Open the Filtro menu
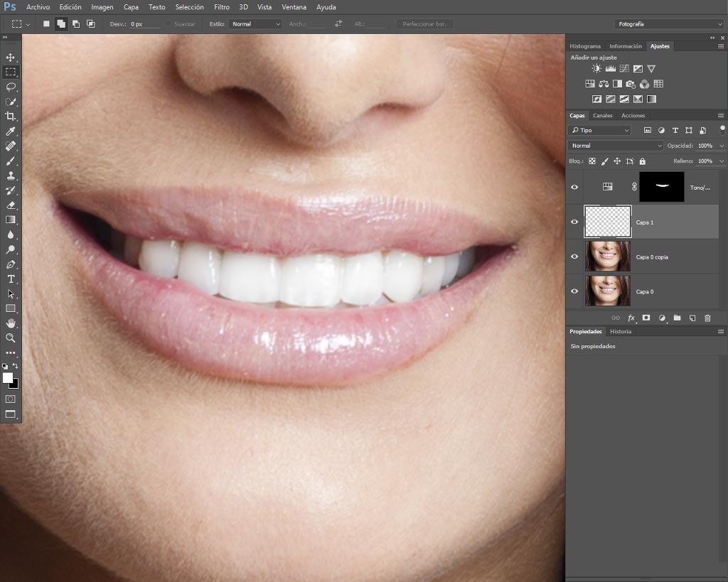Image resolution: width=728 pixels, height=582 pixels. click(x=222, y=7)
